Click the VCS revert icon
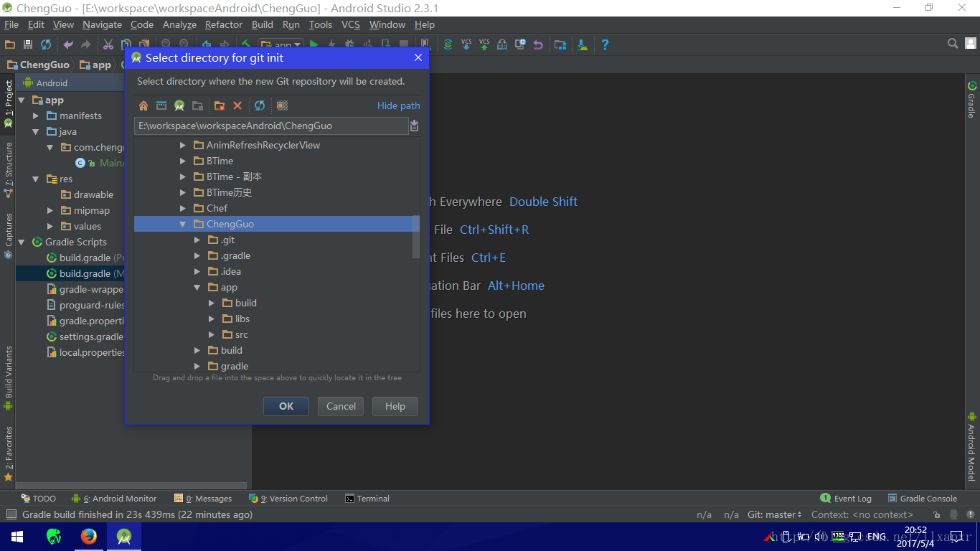 tap(538, 44)
